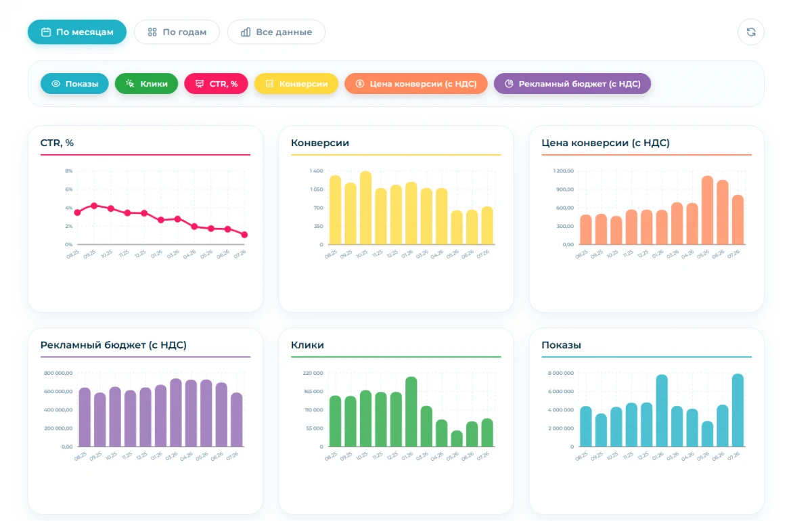Image resolution: width=812 pixels, height=521 pixels.
Task: Open the Все данные view
Action: tap(276, 32)
